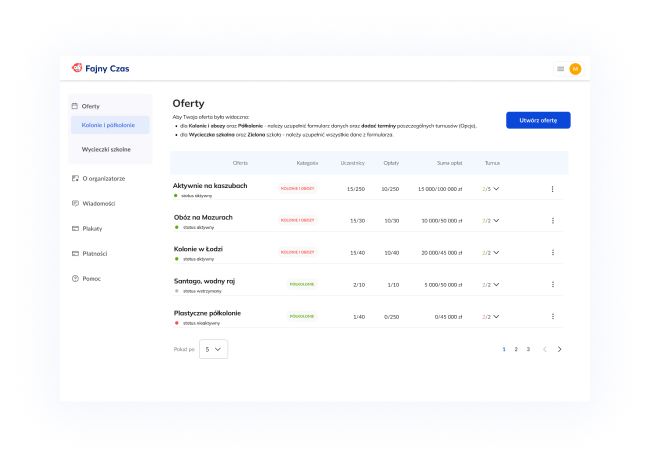Open Pomoc help section
The image size is (650, 466).
[x=91, y=278]
